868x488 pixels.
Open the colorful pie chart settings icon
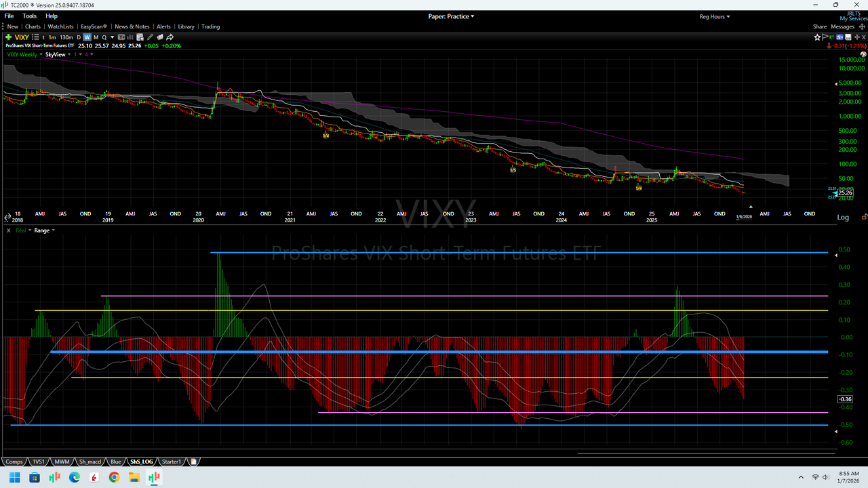pos(863,54)
